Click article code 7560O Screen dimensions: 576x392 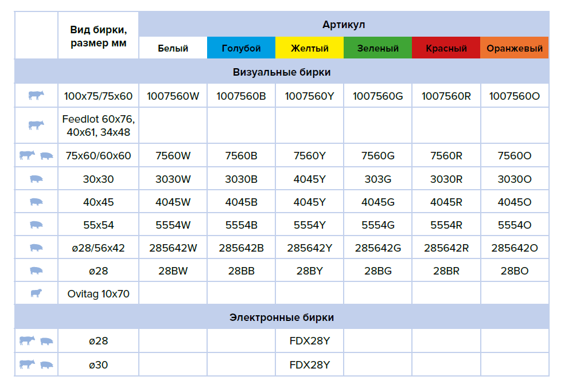tap(514, 156)
